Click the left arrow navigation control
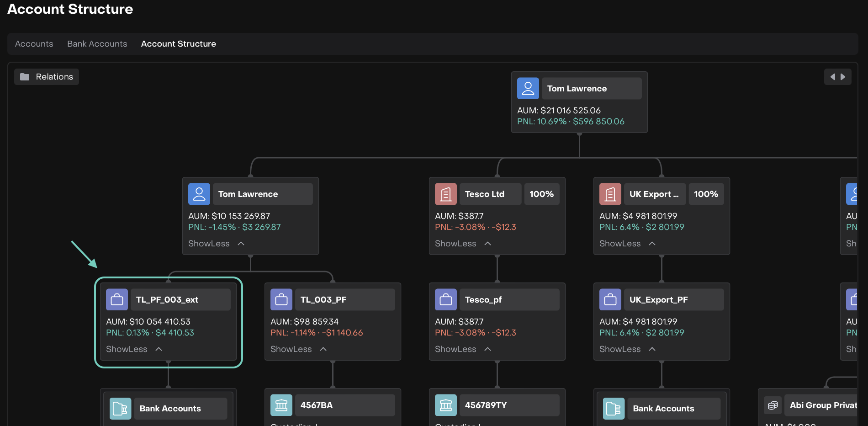This screenshot has width=868, height=426. [x=832, y=77]
